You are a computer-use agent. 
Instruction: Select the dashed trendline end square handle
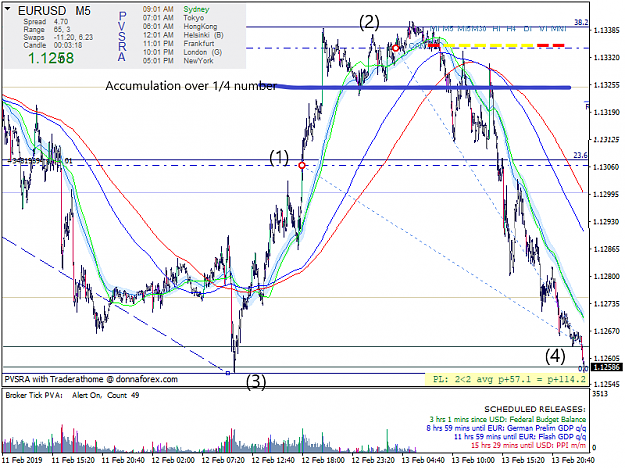pyautogui.click(x=228, y=373)
